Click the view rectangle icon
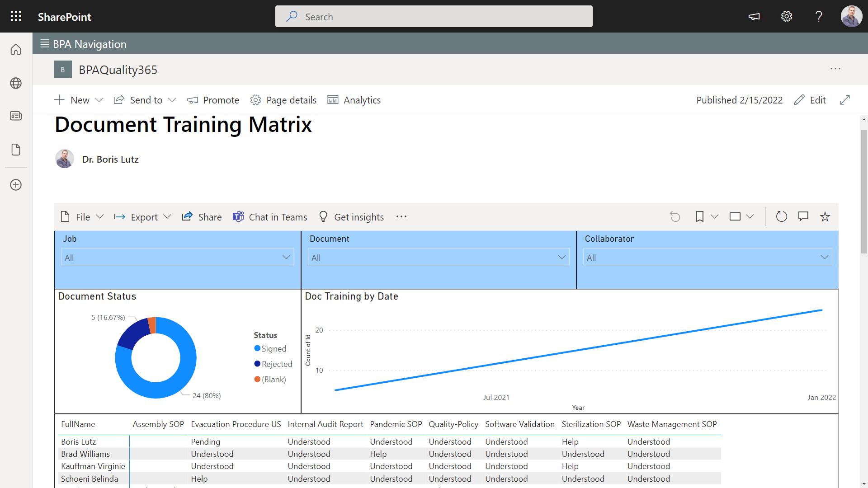 pyautogui.click(x=735, y=217)
